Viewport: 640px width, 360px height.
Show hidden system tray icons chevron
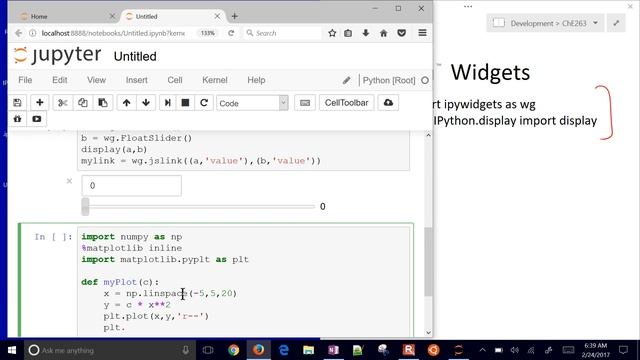click(482, 350)
